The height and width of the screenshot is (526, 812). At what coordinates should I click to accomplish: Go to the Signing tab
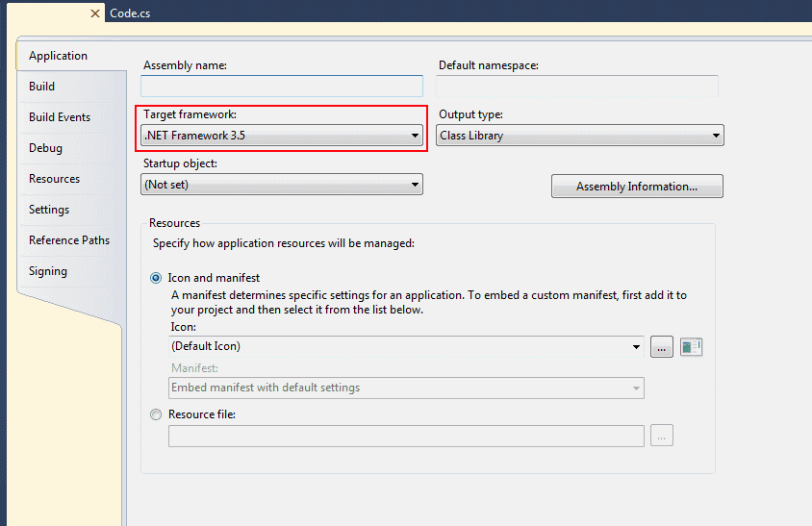click(x=48, y=271)
